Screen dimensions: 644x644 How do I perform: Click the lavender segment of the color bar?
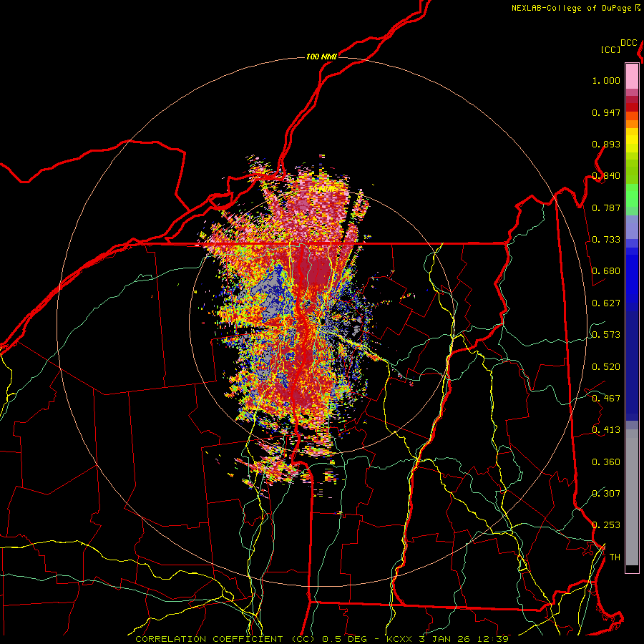(632, 227)
